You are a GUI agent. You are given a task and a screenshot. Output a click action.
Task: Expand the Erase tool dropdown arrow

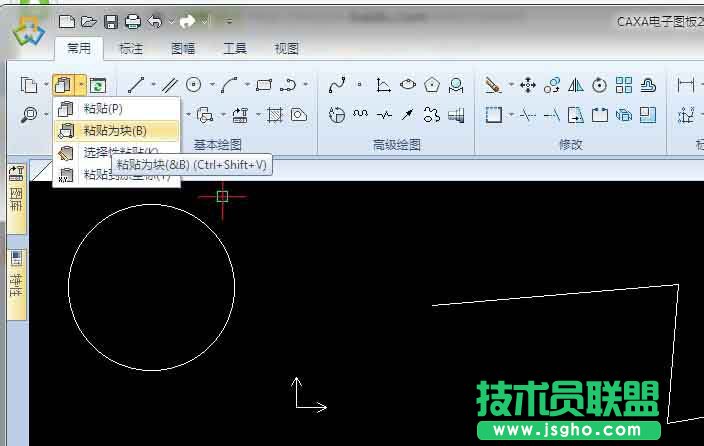tap(511, 84)
